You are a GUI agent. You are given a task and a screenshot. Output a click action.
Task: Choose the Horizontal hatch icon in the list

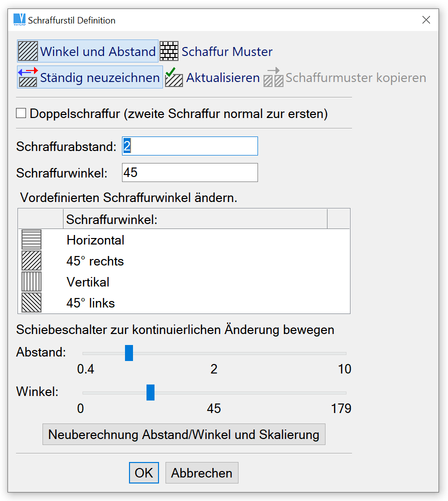point(32,240)
